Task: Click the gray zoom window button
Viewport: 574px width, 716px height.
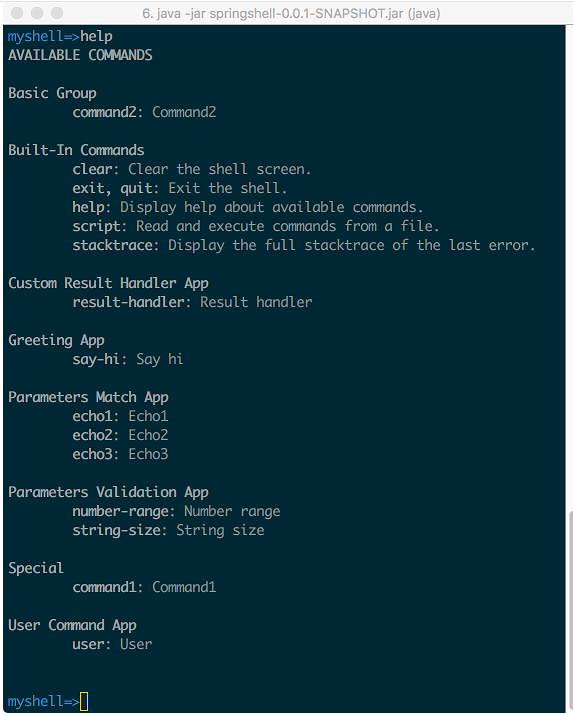Action: [57, 13]
